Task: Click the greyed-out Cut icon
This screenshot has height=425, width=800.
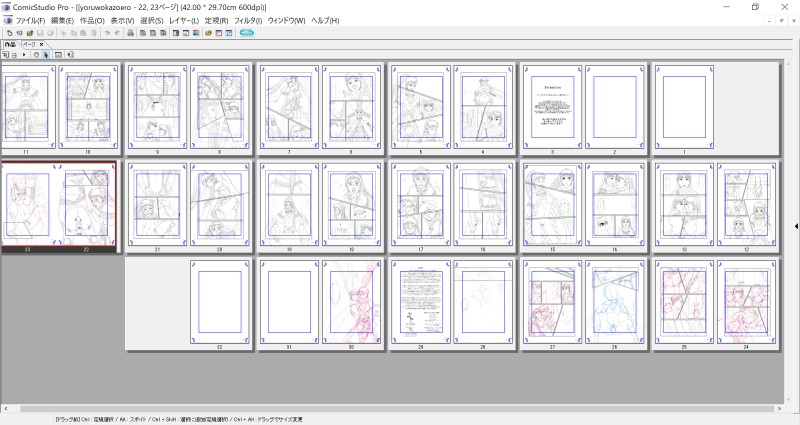Action: 64,33
